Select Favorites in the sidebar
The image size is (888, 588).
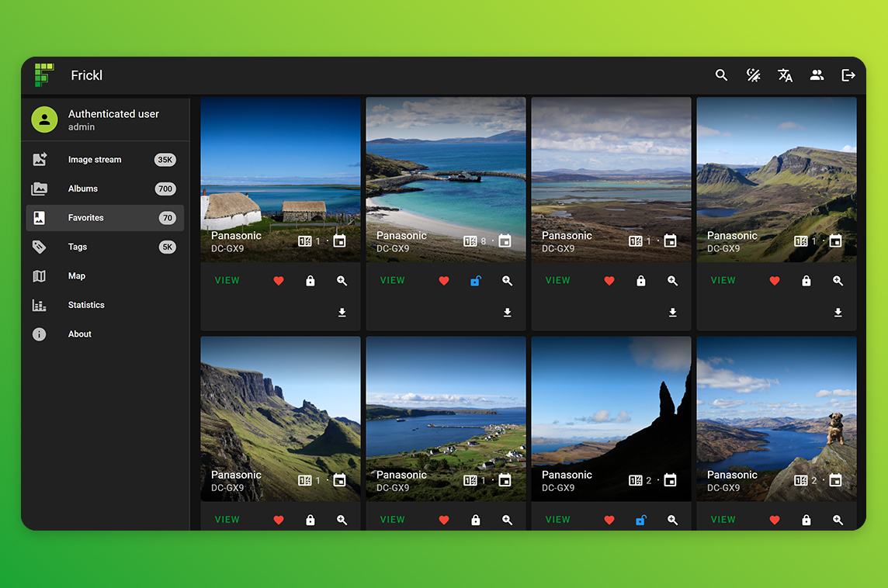tap(105, 218)
